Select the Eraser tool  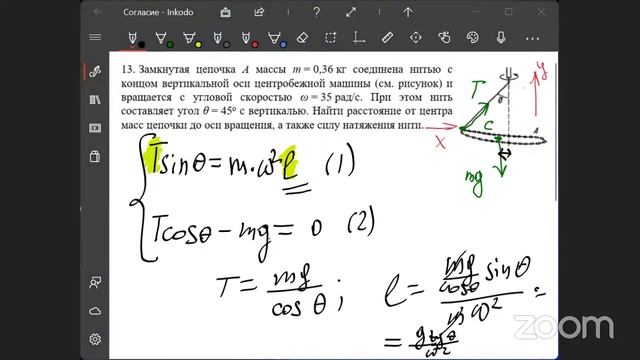(302, 38)
